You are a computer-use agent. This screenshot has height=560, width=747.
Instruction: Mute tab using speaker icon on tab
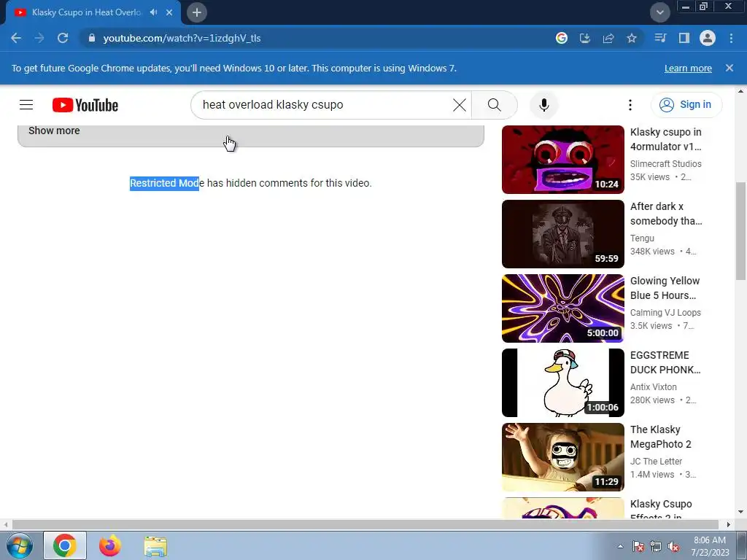[x=153, y=12]
